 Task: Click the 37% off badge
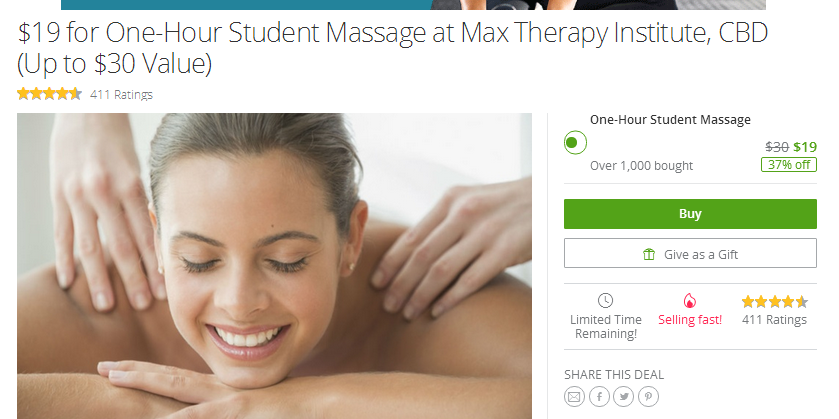coord(789,165)
